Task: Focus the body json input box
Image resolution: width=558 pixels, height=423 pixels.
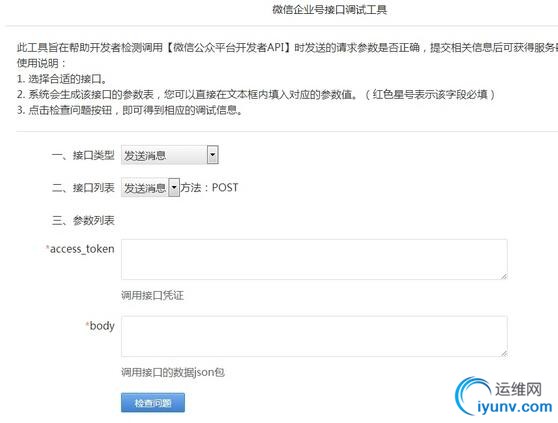Action: (314, 336)
